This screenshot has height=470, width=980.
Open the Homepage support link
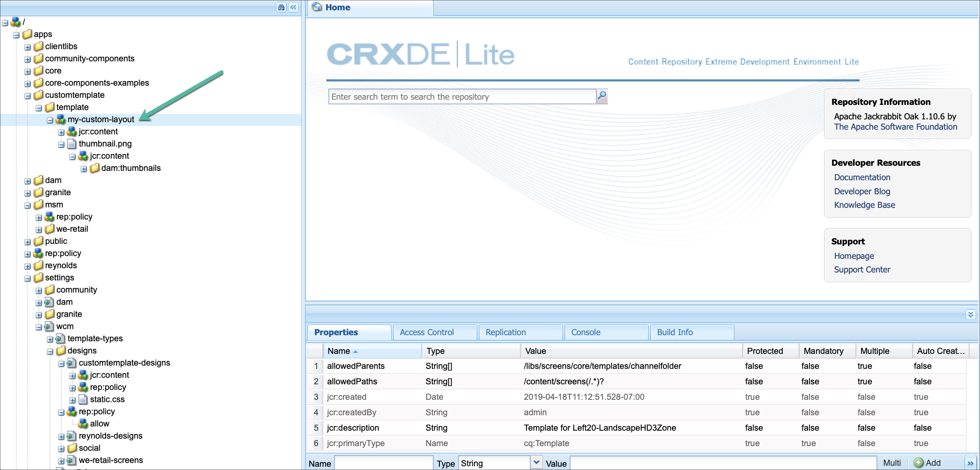tap(854, 256)
